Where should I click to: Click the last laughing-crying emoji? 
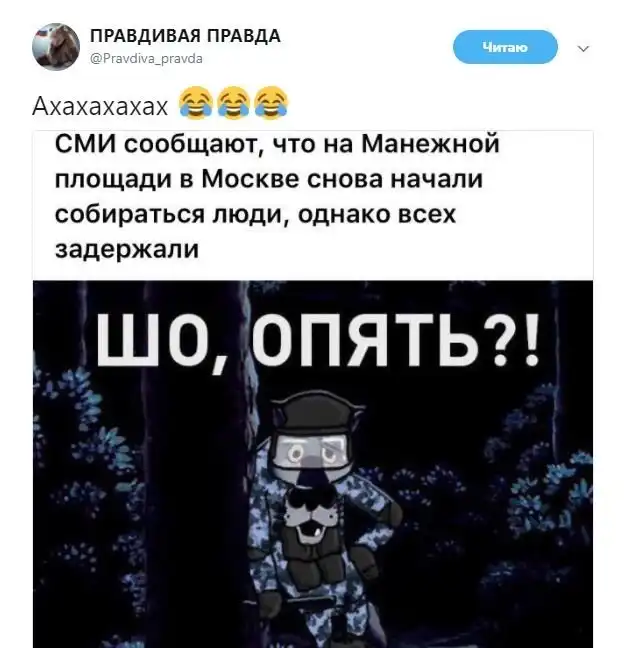pyautogui.click(x=271, y=103)
